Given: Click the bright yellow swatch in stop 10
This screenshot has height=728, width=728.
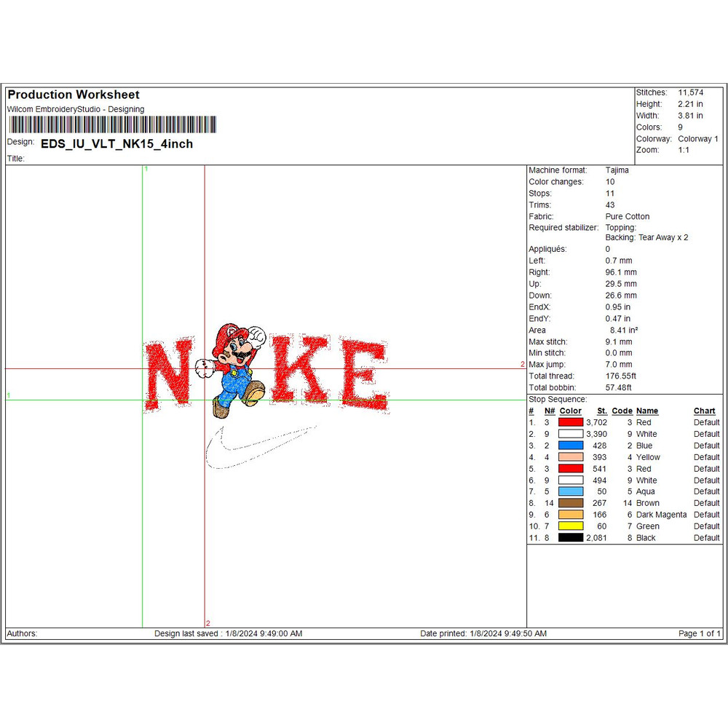Looking at the screenshot, I should click(x=570, y=526).
